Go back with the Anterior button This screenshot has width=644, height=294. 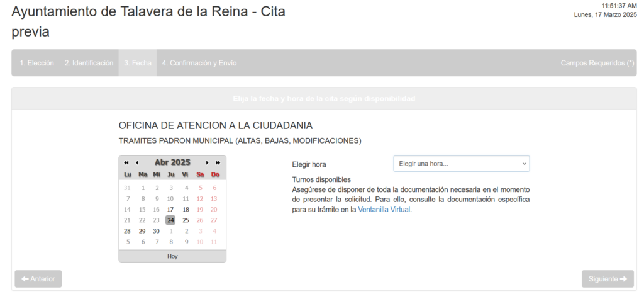(38, 279)
